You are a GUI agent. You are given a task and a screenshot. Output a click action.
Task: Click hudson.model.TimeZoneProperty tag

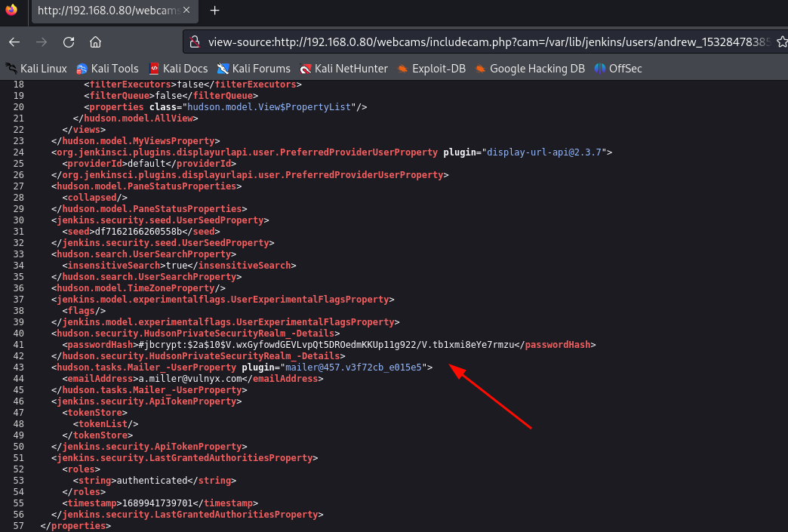pyautogui.click(x=138, y=288)
